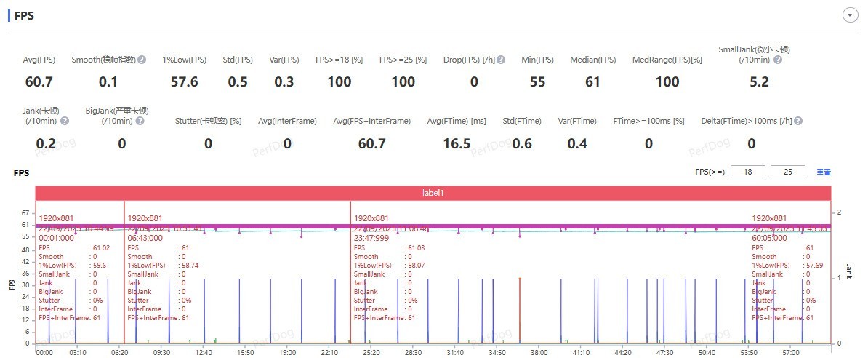Click the red Jank spike near 36:00
Viewport: 868px width, 358px height.
[x=520, y=309]
